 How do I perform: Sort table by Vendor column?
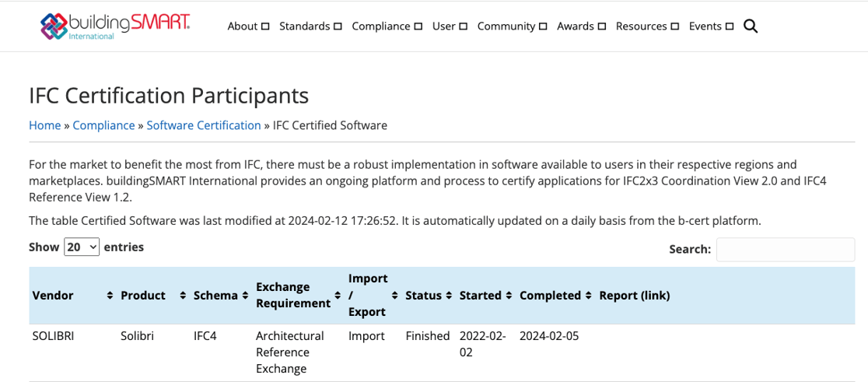click(72, 296)
